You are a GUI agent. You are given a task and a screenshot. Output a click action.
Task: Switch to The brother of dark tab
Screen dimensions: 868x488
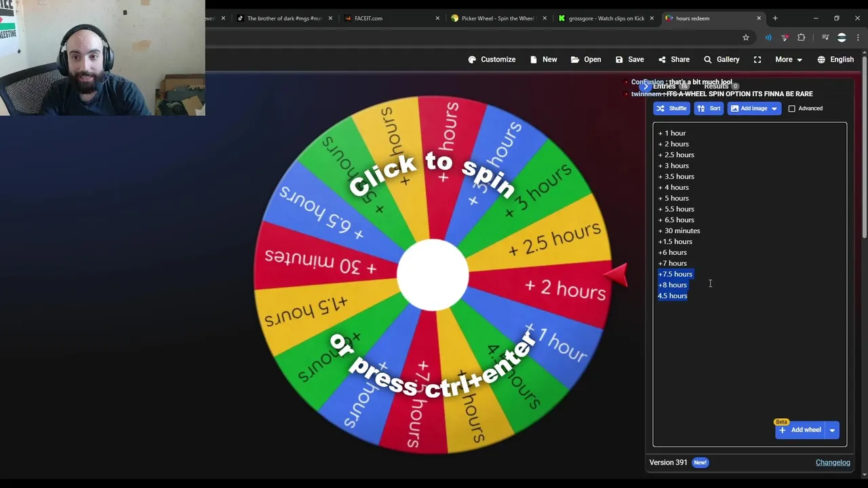pyautogui.click(x=283, y=18)
